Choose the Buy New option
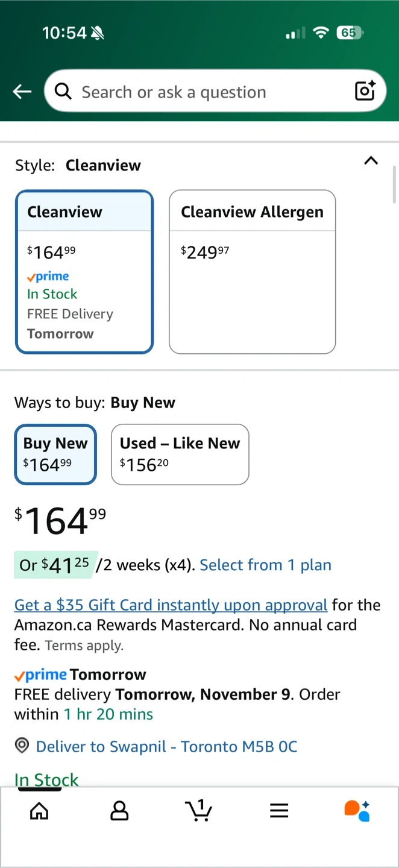This screenshot has width=399, height=868. point(55,454)
